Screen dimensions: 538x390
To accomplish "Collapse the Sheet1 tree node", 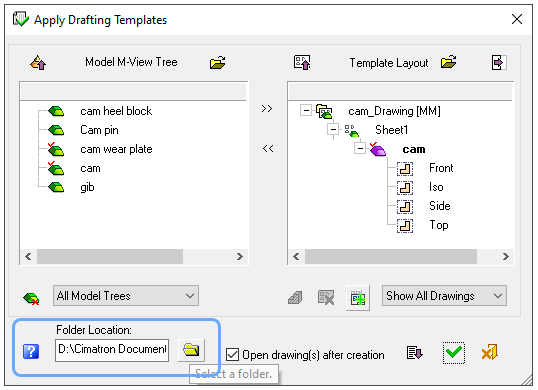I will point(333,130).
